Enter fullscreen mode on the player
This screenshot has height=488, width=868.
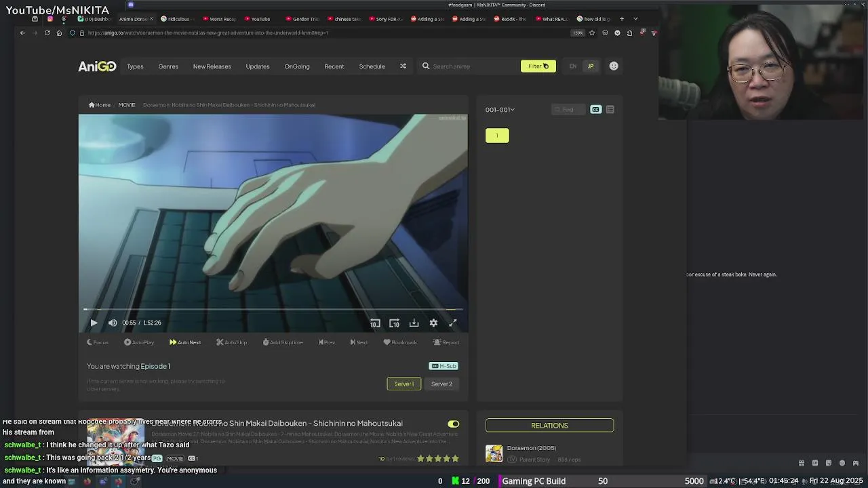[x=453, y=323]
